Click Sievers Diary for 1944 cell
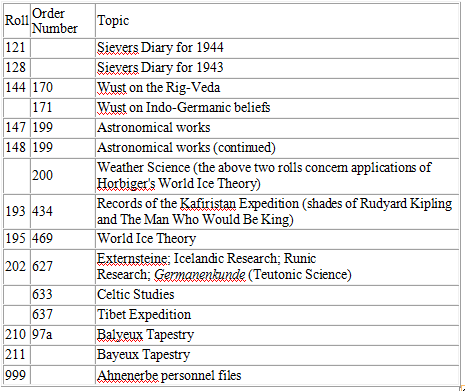This screenshot has width=465, height=391. pos(277,48)
